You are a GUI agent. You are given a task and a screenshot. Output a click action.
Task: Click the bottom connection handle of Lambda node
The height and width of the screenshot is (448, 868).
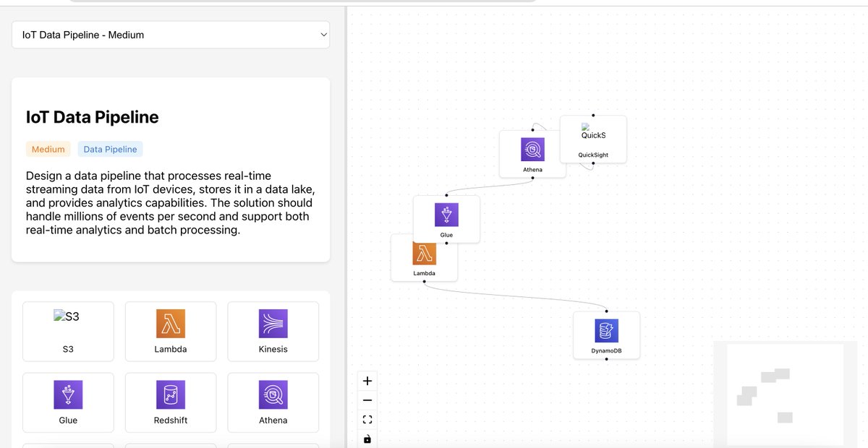(x=424, y=282)
